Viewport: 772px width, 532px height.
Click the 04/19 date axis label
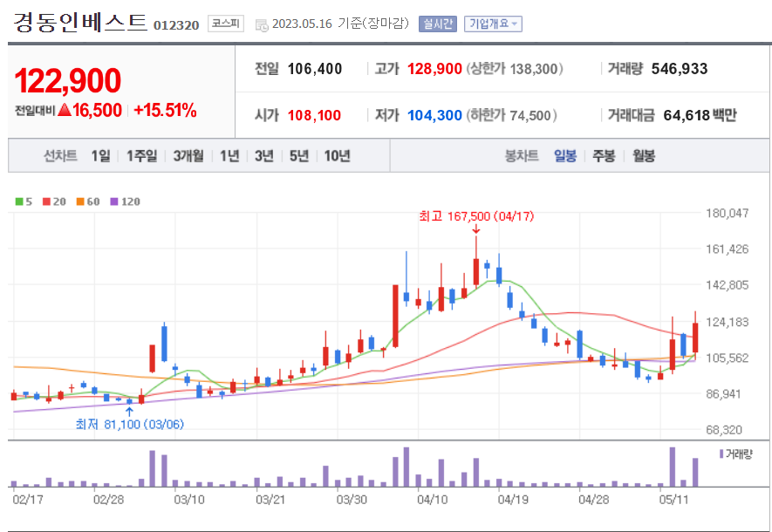pos(513,500)
